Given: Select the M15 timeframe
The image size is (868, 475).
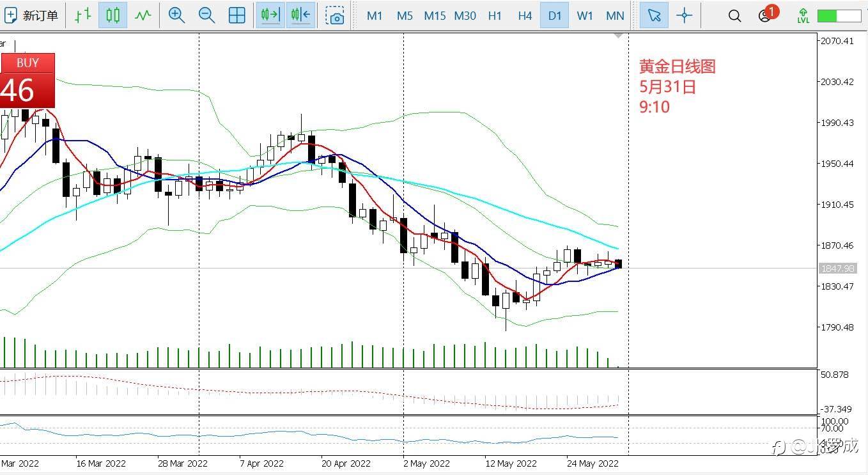Looking at the screenshot, I should click(x=435, y=15).
